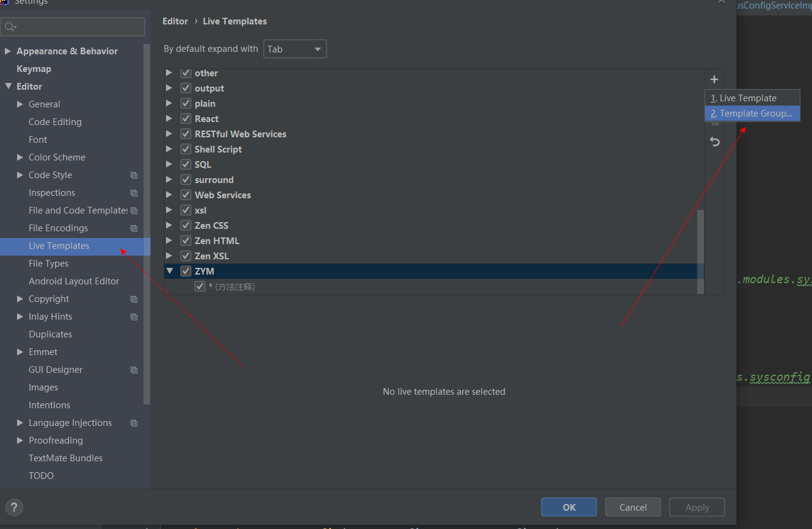Open Images settings page
This screenshot has width=812, height=529.
(43, 387)
